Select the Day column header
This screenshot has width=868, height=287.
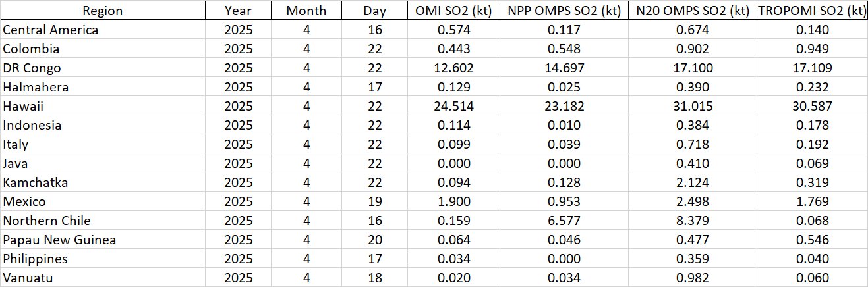tap(374, 11)
